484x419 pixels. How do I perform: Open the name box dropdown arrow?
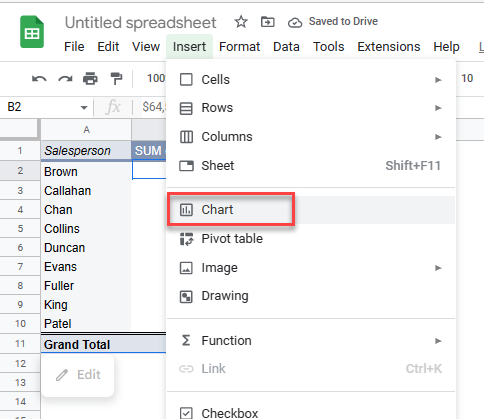(x=84, y=108)
